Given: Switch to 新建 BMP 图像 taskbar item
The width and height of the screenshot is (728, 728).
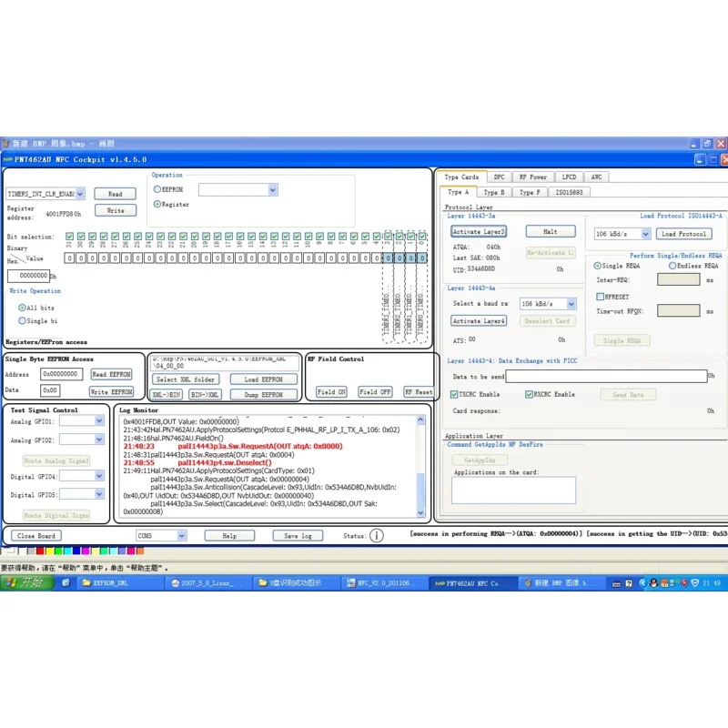Looking at the screenshot, I should point(561,582).
